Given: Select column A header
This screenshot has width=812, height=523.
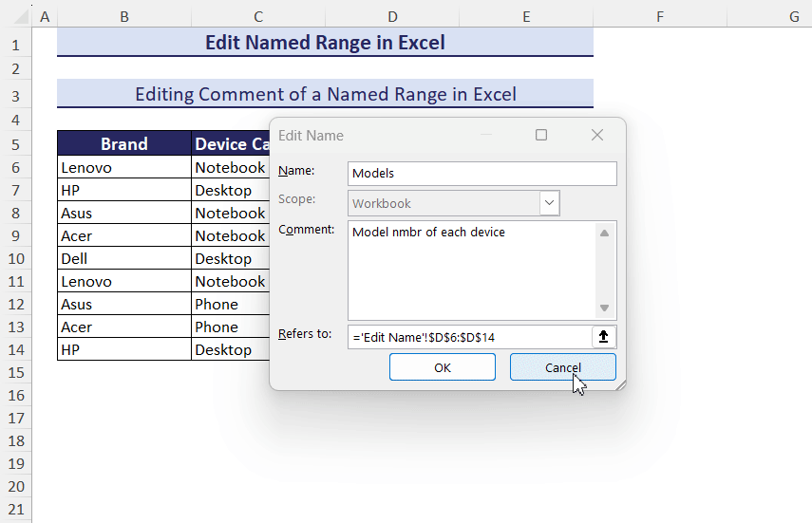Looking at the screenshot, I should pyautogui.click(x=45, y=16).
